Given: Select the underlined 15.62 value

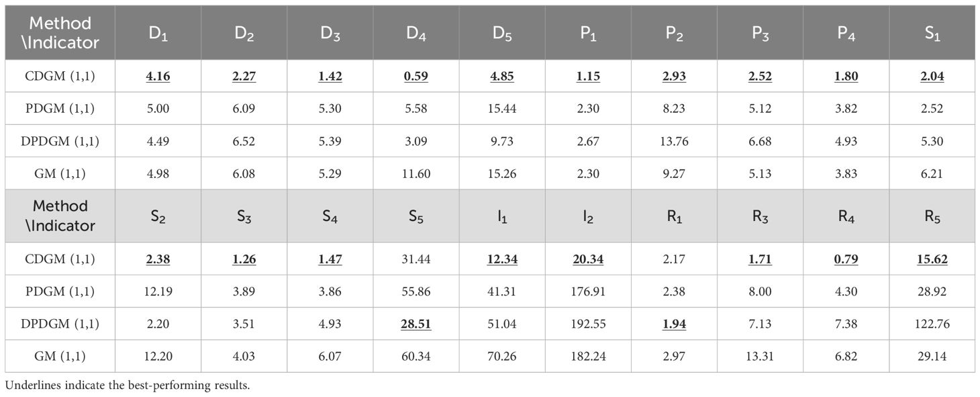Looking at the screenshot, I should (931, 259).
